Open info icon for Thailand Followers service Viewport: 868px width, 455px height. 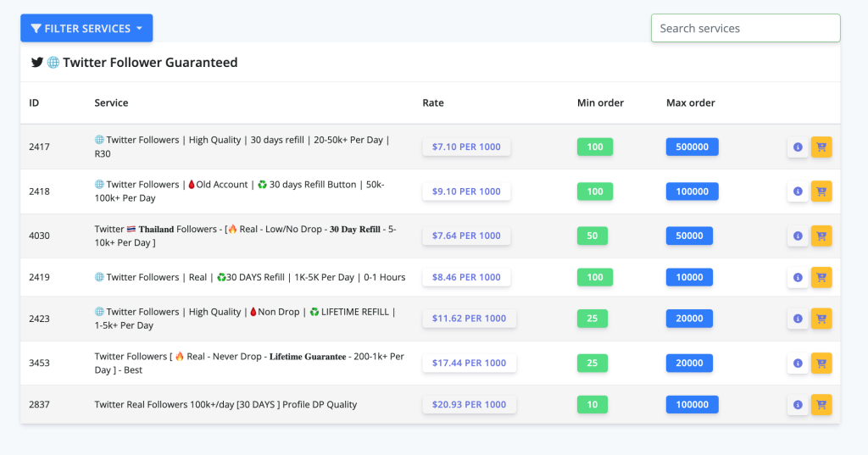point(798,236)
